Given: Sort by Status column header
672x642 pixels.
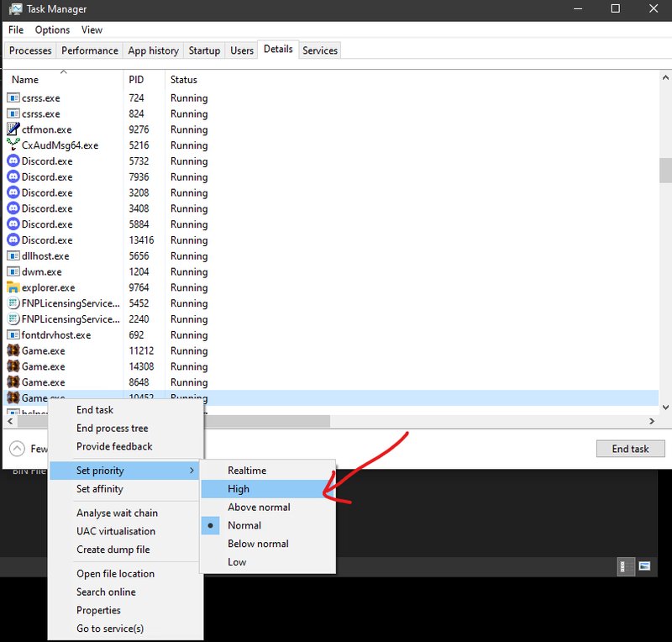Looking at the screenshot, I should pos(184,80).
